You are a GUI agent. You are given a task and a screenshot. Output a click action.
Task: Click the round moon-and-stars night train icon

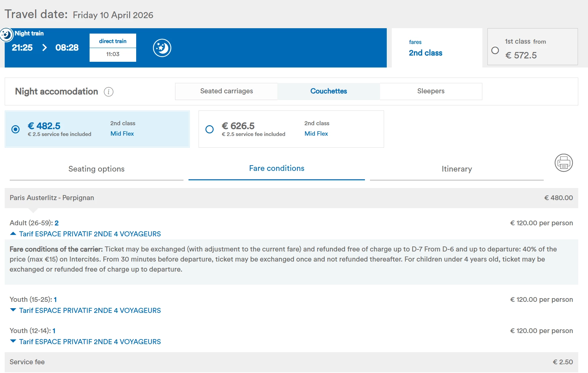point(162,48)
